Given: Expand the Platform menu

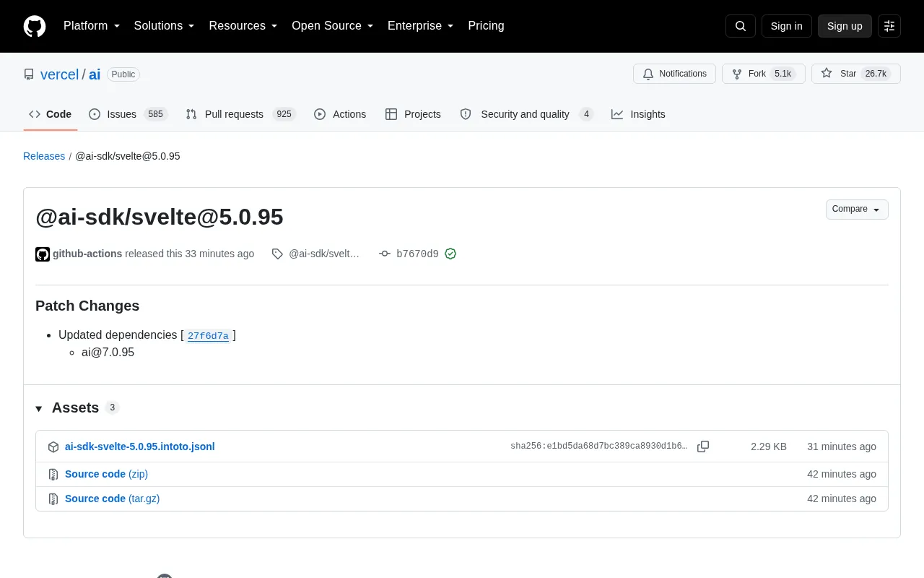Looking at the screenshot, I should click(x=92, y=26).
